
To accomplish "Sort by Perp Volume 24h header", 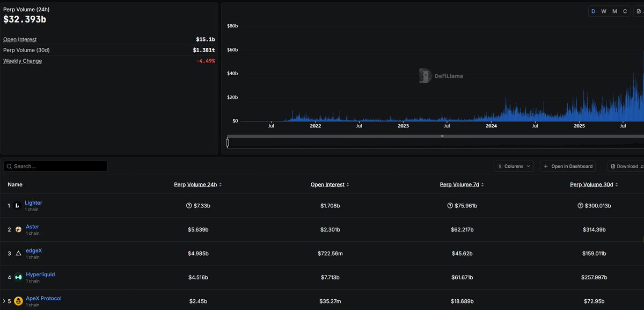I will point(195,185).
